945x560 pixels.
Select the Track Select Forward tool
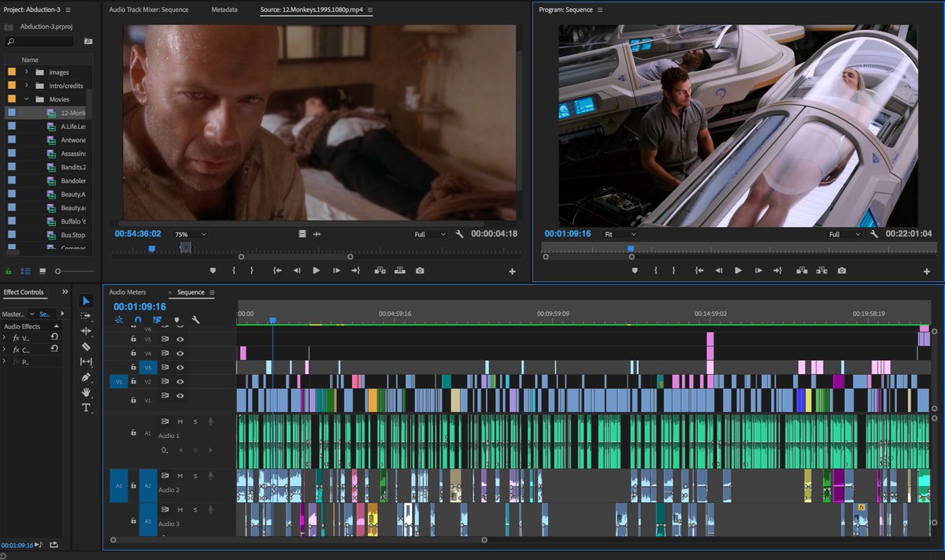(86, 316)
